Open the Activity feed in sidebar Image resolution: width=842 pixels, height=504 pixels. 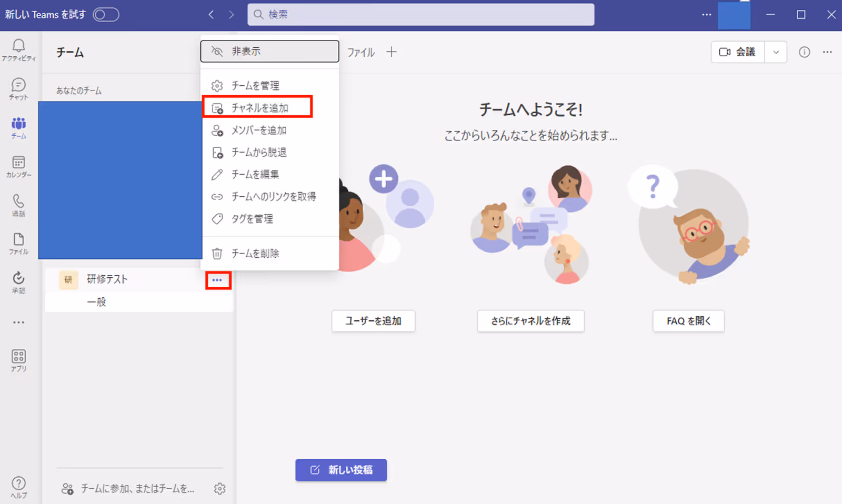(x=19, y=51)
